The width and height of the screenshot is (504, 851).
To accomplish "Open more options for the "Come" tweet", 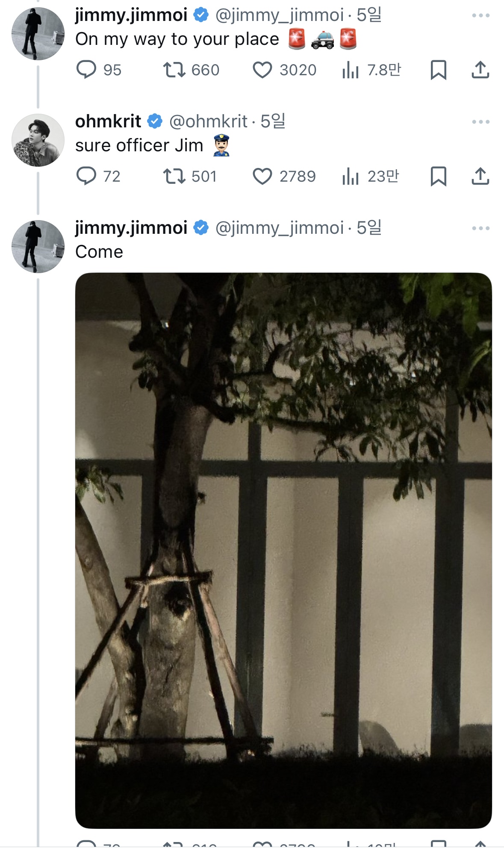I will click(480, 228).
